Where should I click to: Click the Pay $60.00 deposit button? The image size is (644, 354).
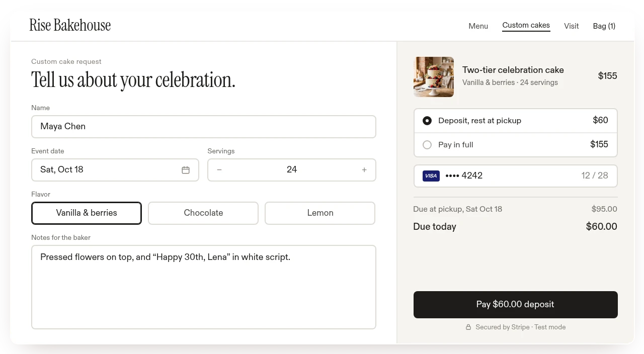coord(516,305)
